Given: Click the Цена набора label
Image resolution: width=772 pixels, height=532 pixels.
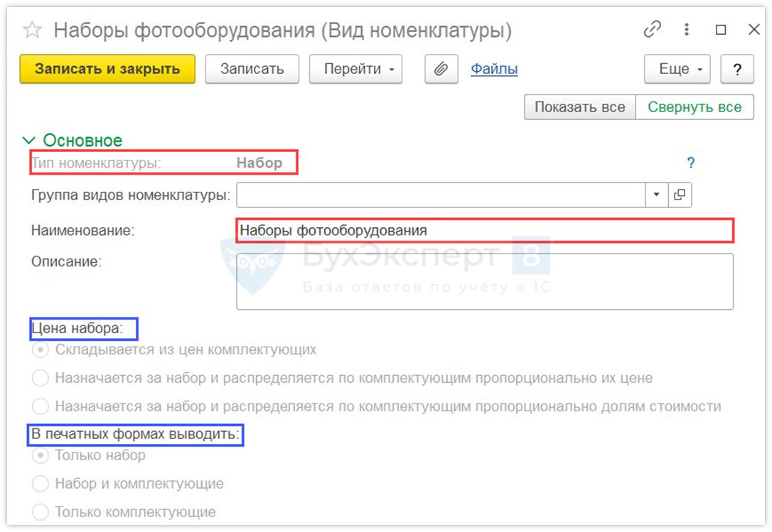Looking at the screenshot, I should [x=77, y=328].
